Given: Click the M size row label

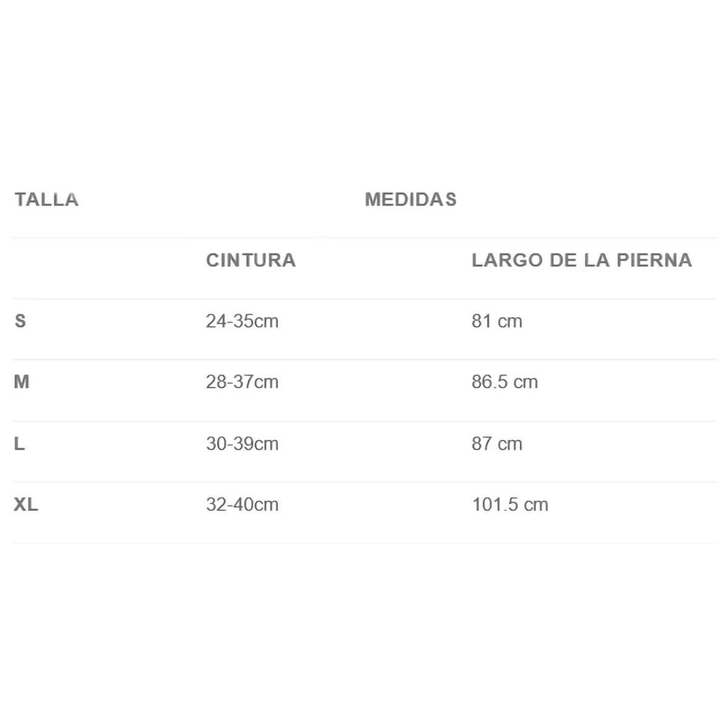Looking at the screenshot, I should click(x=22, y=382).
